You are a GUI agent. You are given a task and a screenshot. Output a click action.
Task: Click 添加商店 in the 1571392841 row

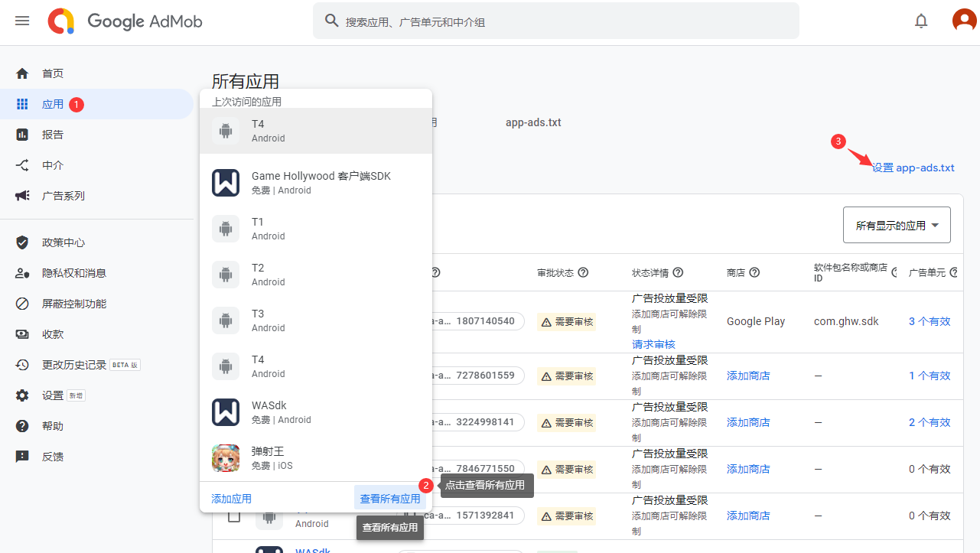pyautogui.click(x=748, y=516)
